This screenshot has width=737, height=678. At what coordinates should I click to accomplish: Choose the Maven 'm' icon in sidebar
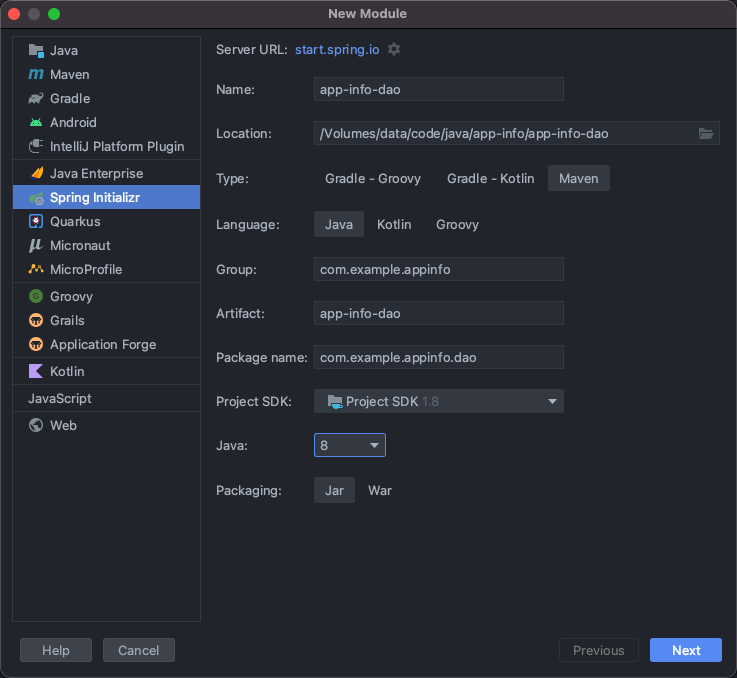pyautogui.click(x=36, y=74)
